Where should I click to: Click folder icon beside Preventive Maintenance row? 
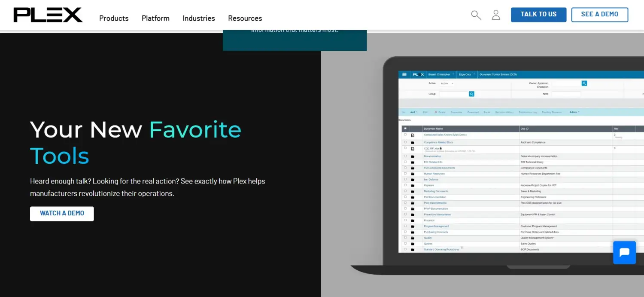(413, 214)
